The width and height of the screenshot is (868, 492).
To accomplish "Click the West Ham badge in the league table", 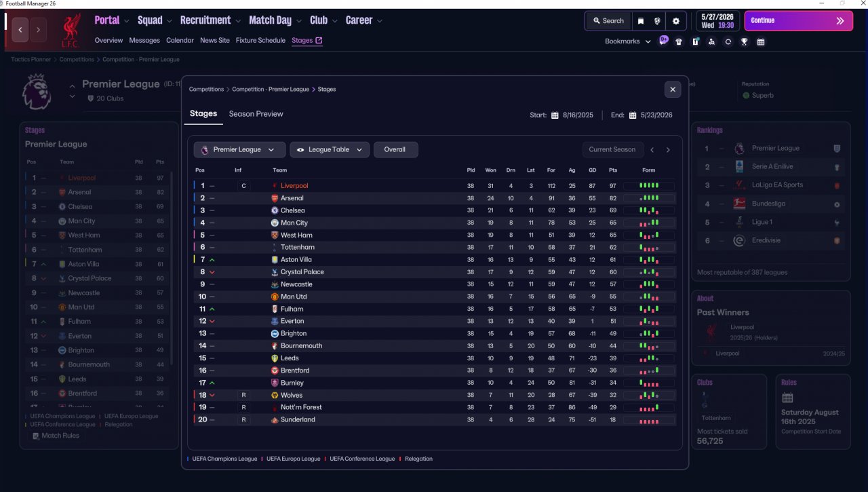I will (x=275, y=235).
